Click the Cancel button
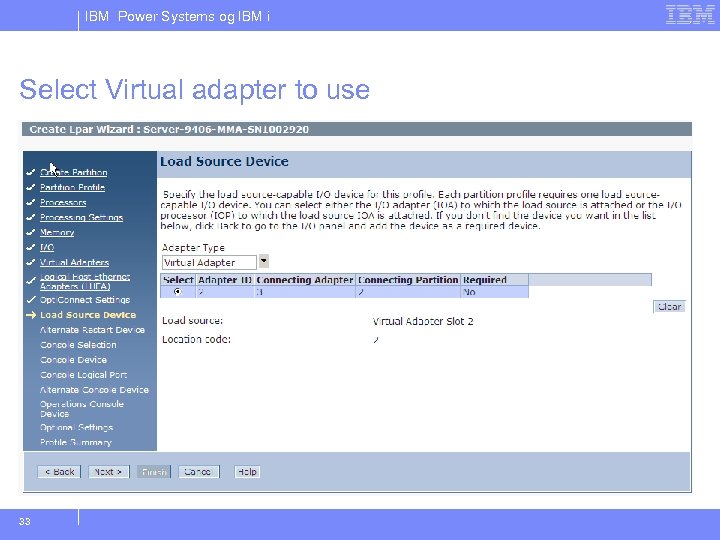 tap(198, 472)
